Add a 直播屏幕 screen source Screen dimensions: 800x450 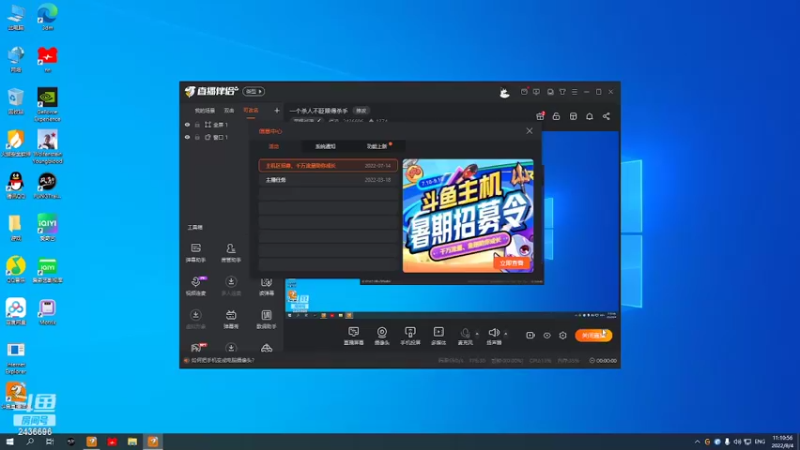point(354,336)
